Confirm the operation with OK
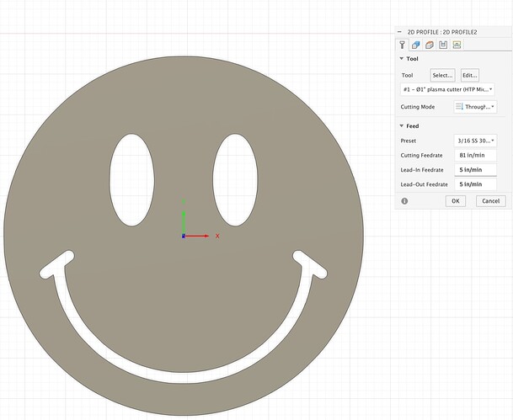This screenshot has width=513, height=420. [454, 201]
